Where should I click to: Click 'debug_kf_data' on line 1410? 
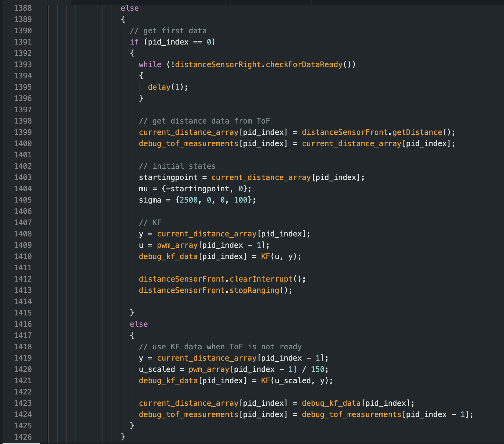tap(168, 256)
